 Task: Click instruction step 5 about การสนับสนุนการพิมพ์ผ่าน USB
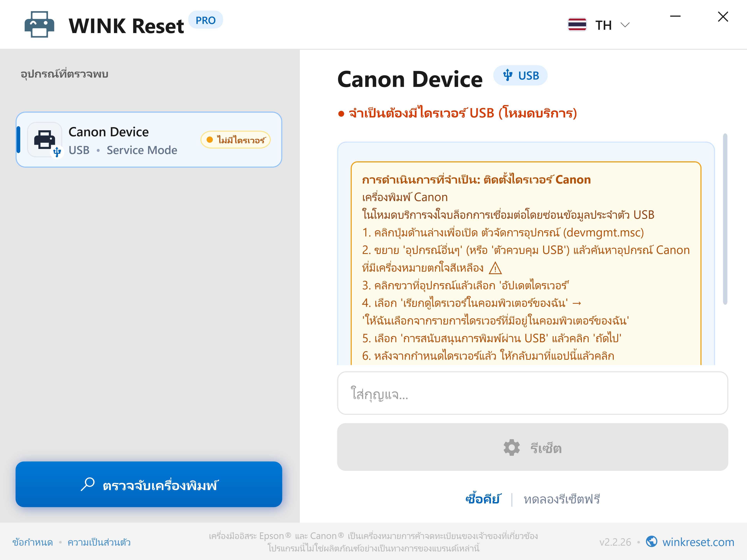click(492, 338)
